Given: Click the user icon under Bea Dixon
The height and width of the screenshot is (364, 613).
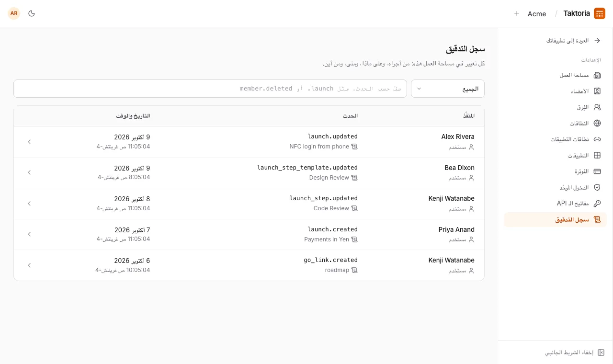Looking at the screenshot, I should click(471, 178).
